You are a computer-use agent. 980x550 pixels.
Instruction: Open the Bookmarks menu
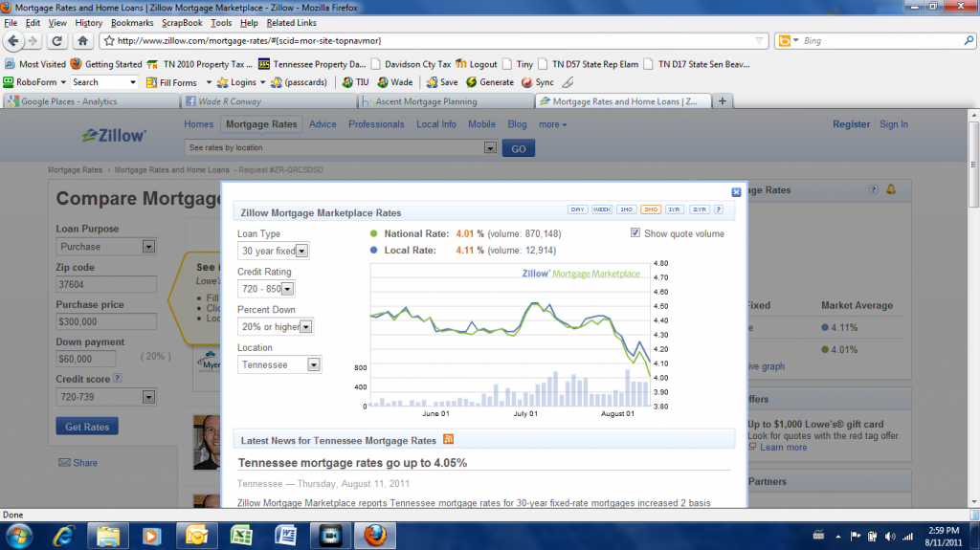132,23
